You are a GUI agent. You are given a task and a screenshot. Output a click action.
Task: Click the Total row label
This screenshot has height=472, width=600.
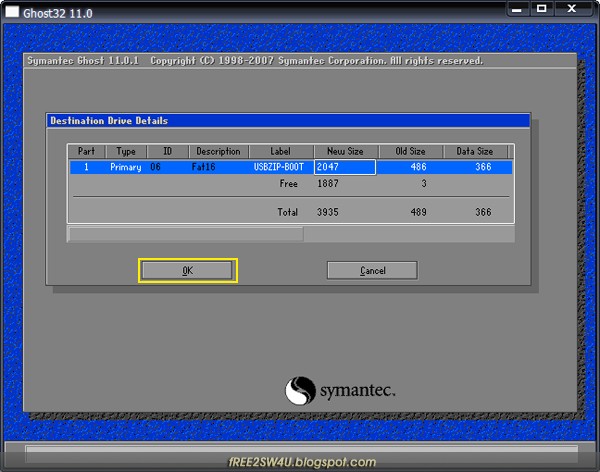288,212
